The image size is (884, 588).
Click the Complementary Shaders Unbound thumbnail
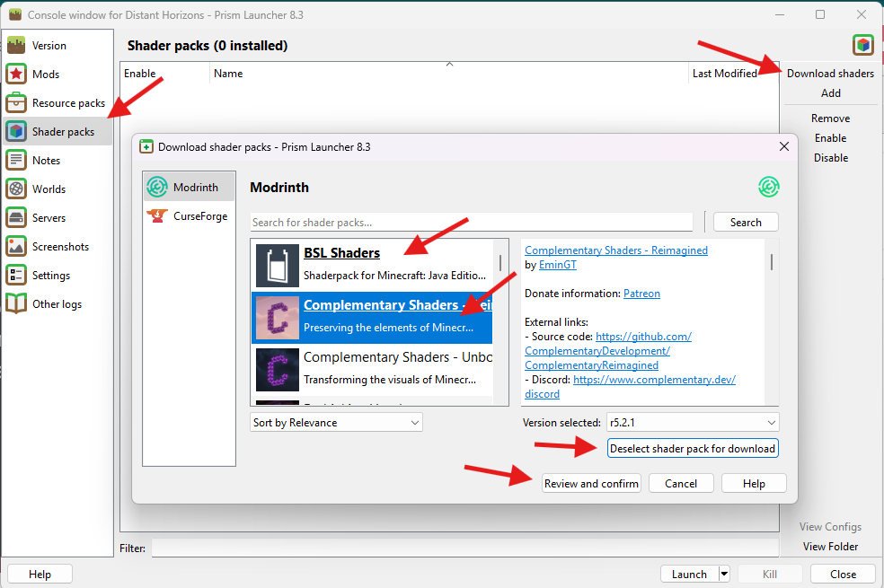(x=277, y=370)
